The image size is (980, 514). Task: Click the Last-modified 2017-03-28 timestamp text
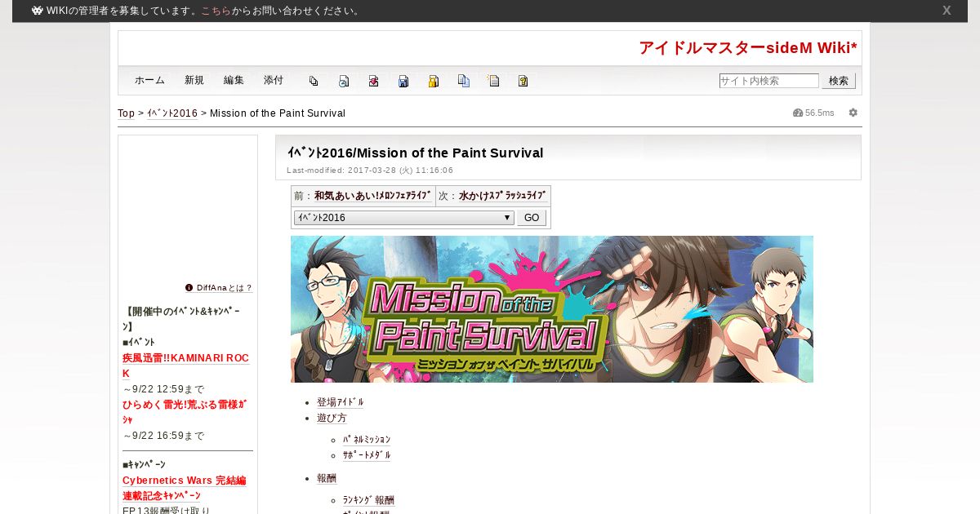point(370,171)
